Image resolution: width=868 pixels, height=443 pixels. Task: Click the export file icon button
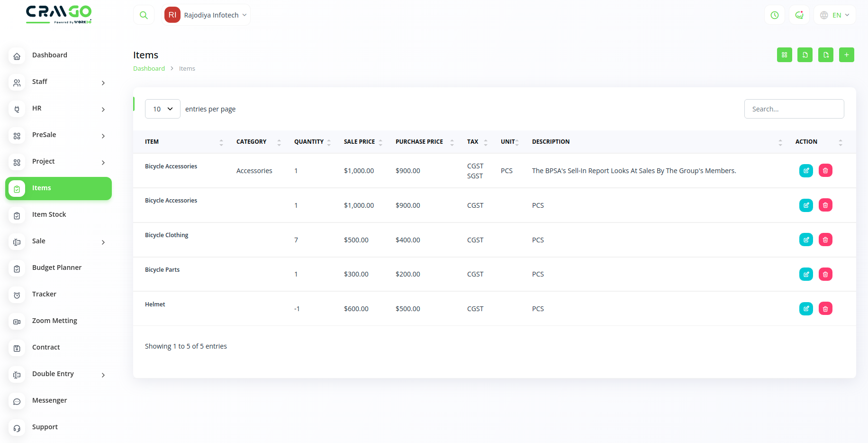(826, 55)
